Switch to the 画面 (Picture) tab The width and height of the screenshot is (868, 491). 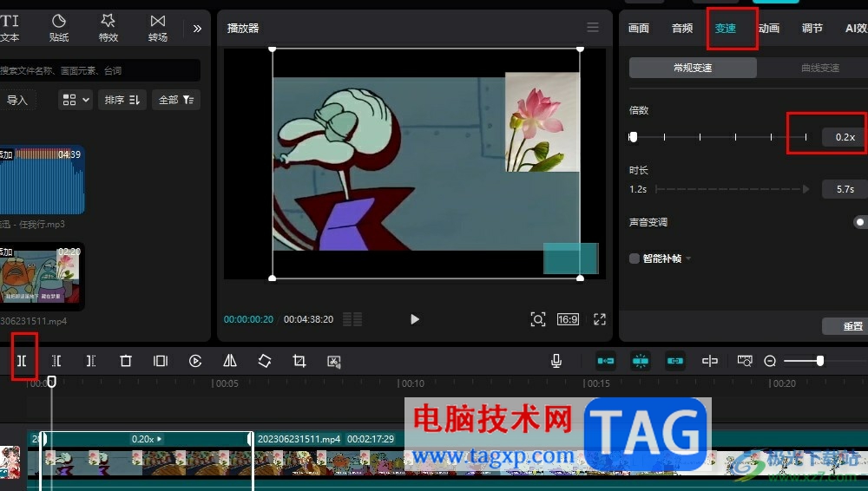click(638, 29)
